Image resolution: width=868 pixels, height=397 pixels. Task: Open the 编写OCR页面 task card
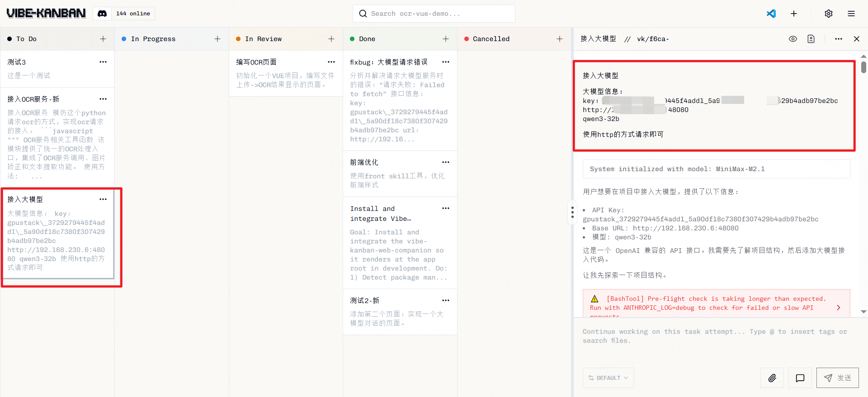coord(286,73)
